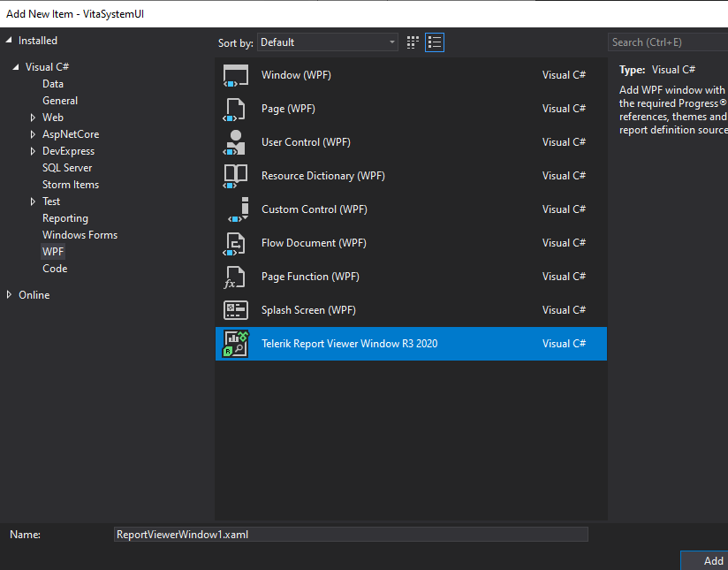Viewport: 728px width, 570px height.
Task: Switch to medium icons list view
Action: (434, 42)
